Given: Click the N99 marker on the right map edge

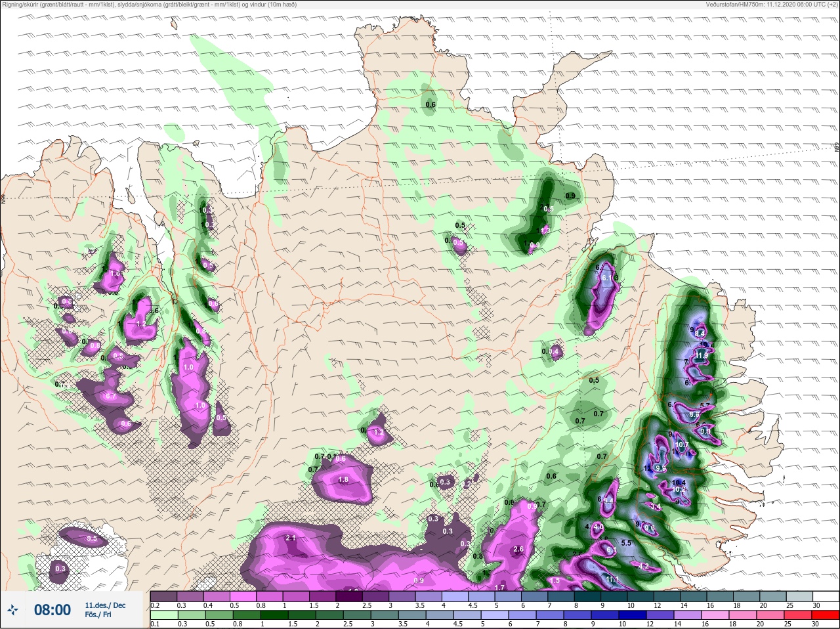Looking at the screenshot, I should point(837,148).
